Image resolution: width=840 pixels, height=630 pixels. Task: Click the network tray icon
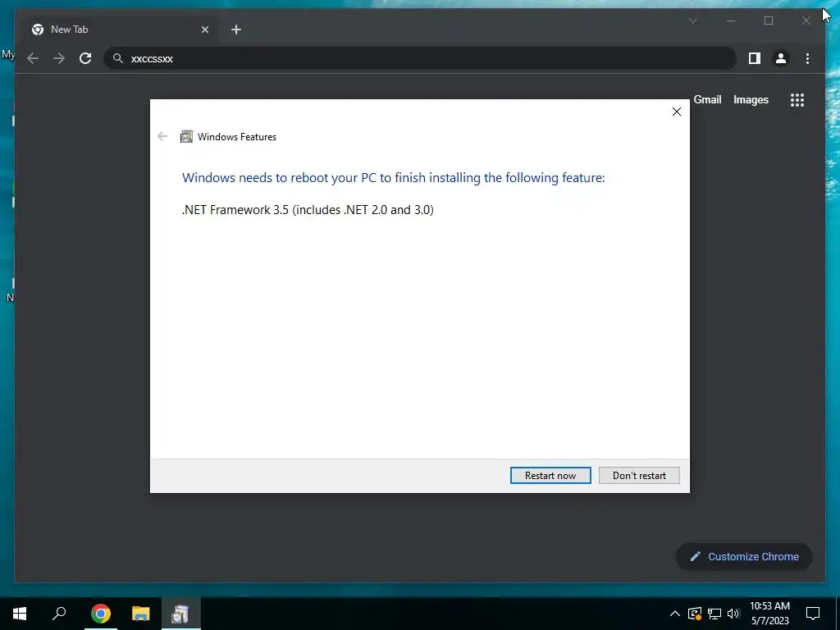(714, 614)
